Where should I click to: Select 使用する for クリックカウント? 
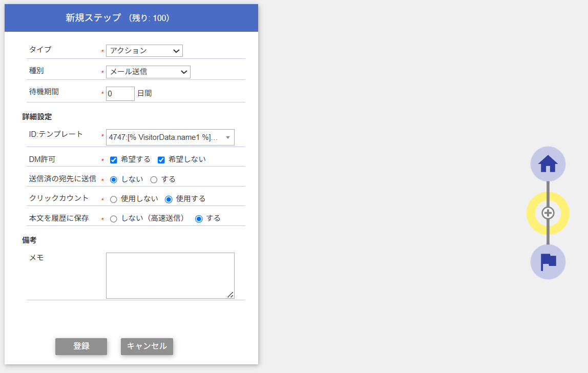[x=169, y=199]
